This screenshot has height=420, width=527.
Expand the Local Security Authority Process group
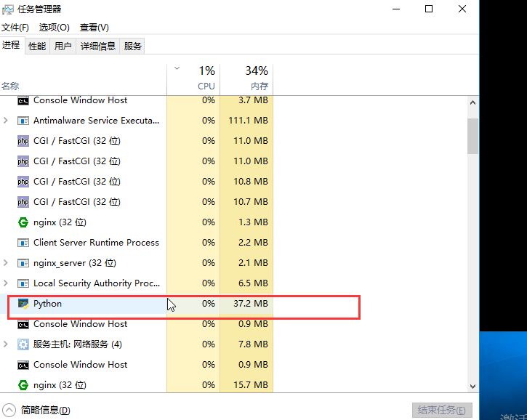(x=5, y=283)
